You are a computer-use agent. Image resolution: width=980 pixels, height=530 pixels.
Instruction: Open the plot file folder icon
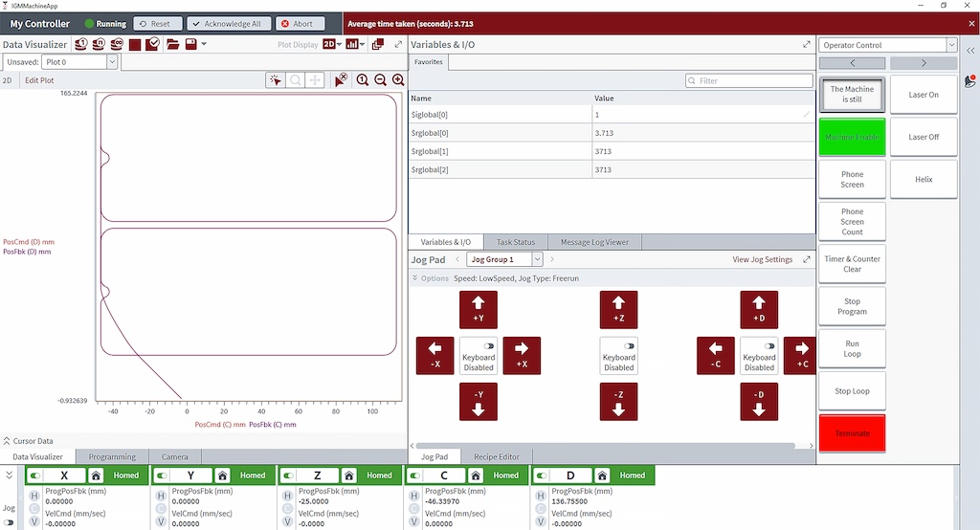click(x=172, y=44)
